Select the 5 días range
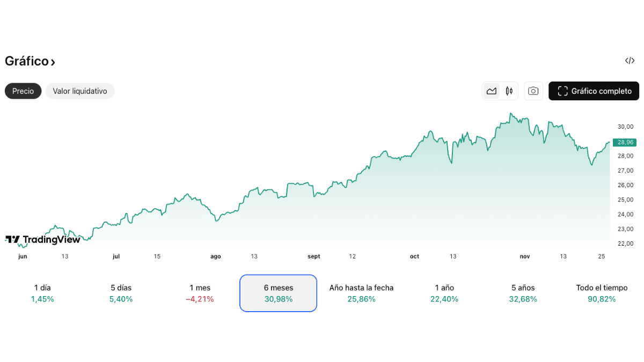The height and width of the screenshot is (362, 644). [121, 293]
